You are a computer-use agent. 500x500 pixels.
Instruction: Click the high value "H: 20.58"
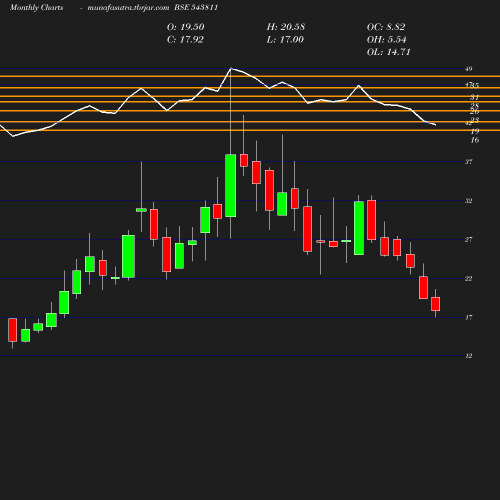coord(286,27)
